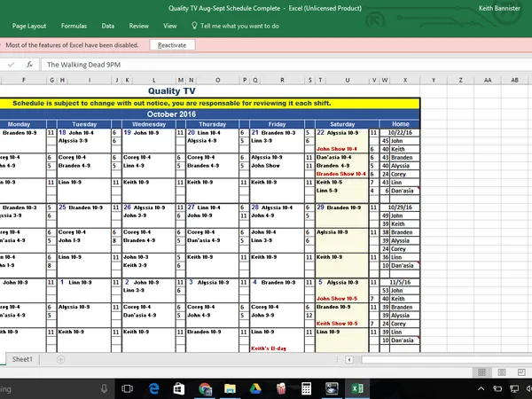Open Microsoft Edge from the taskbar
This screenshot has width=532, height=399.
(x=153, y=388)
